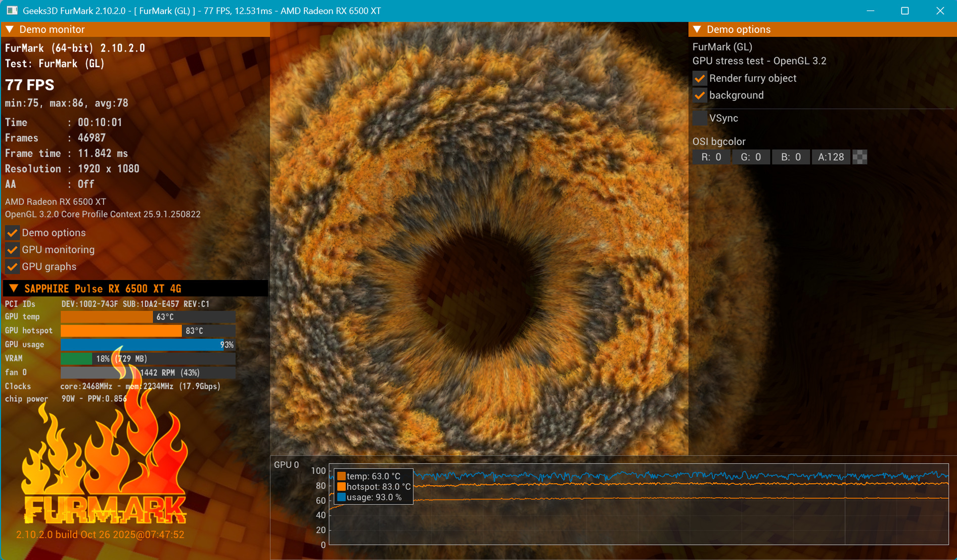Click the A:128 alpha field
957x560 pixels.
831,157
